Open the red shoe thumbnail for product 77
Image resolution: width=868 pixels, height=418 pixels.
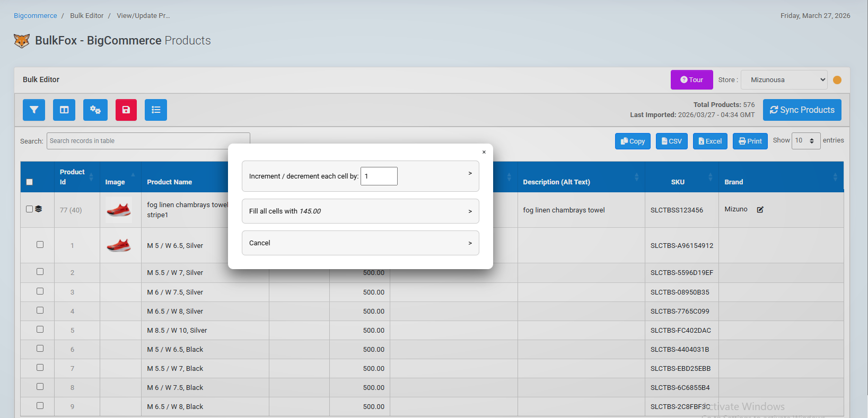pos(119,210)
